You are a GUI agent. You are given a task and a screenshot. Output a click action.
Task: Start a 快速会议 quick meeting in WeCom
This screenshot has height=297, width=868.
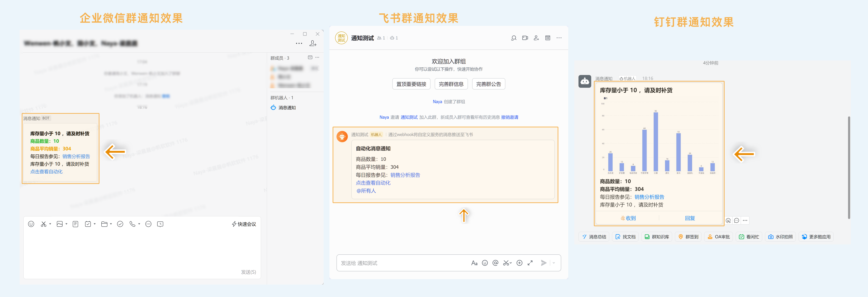pos(244,224)
